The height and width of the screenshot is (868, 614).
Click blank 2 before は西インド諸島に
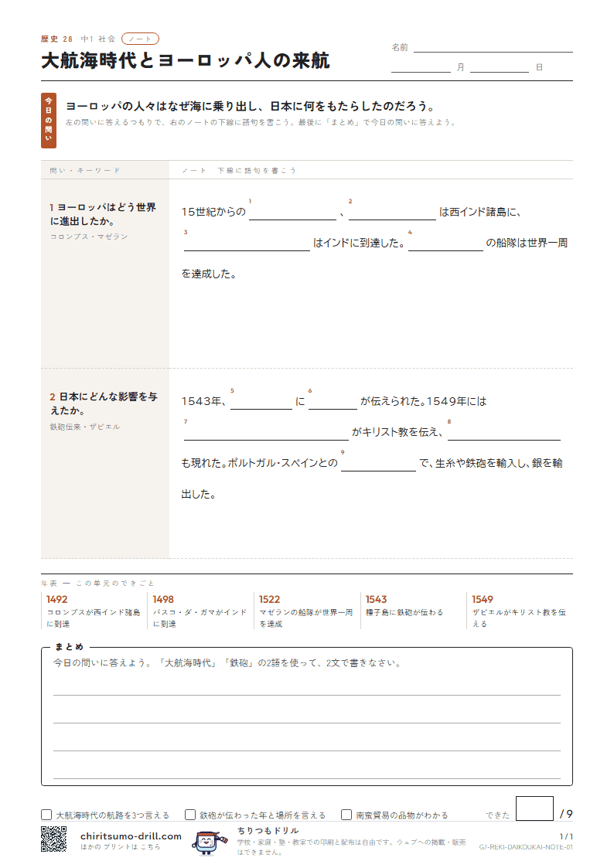392,213
